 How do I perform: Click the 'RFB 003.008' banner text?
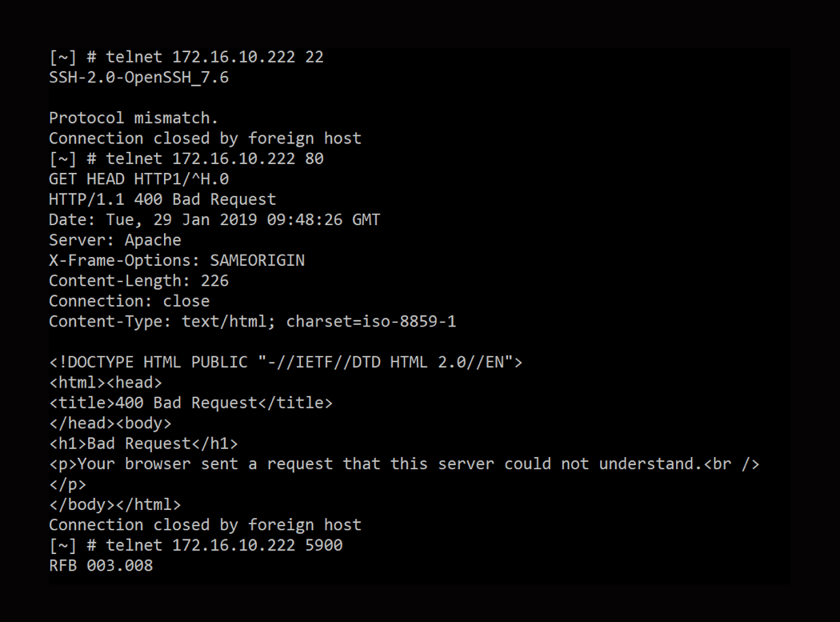point(101,566)
